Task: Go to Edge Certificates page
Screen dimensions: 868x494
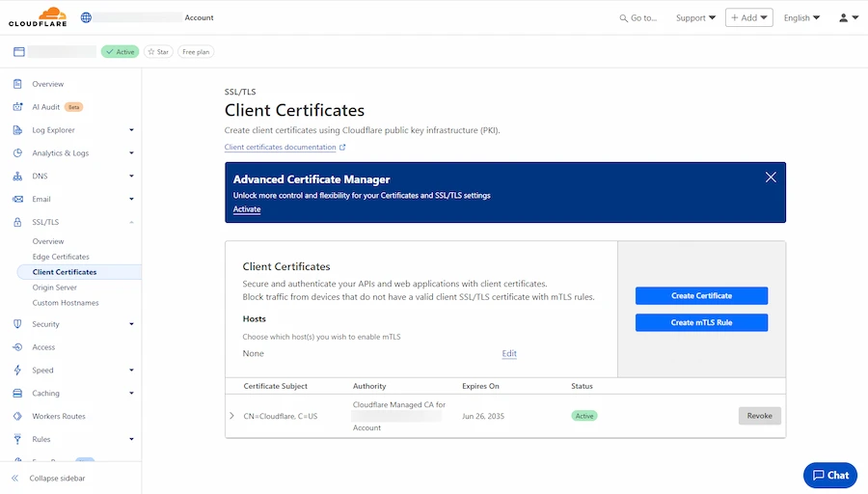Action: [61, 257]
